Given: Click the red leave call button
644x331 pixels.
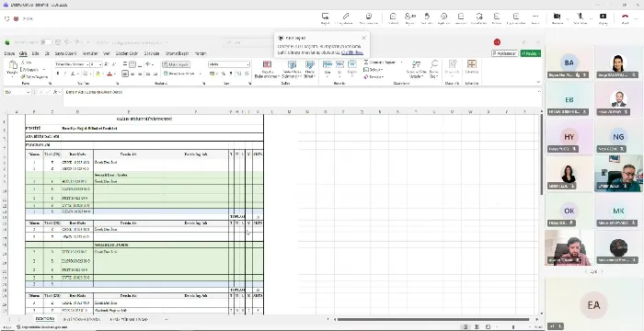Looking at the screenshot, I should click(625, 17).
